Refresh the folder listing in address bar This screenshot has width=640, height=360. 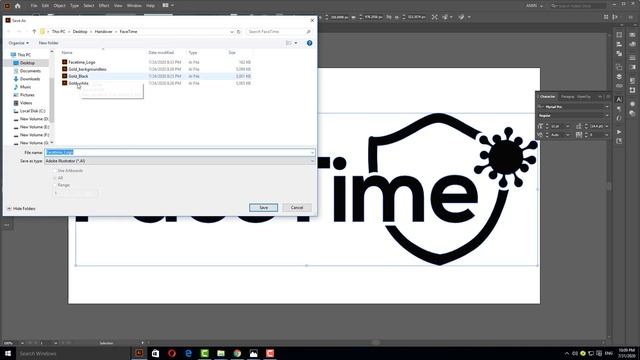coord(239,31)
